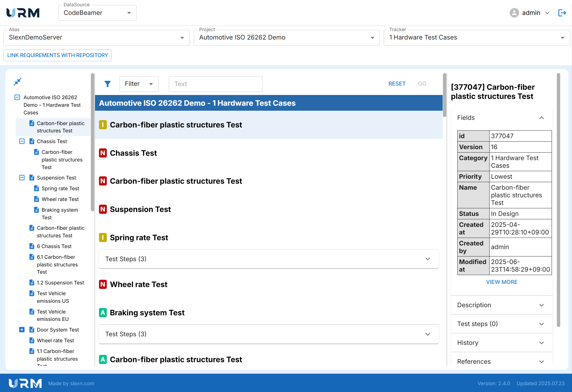This screenshot has height=392, width=572.
Task: Open the admin user menu chevron
Action: click(547, 13)
